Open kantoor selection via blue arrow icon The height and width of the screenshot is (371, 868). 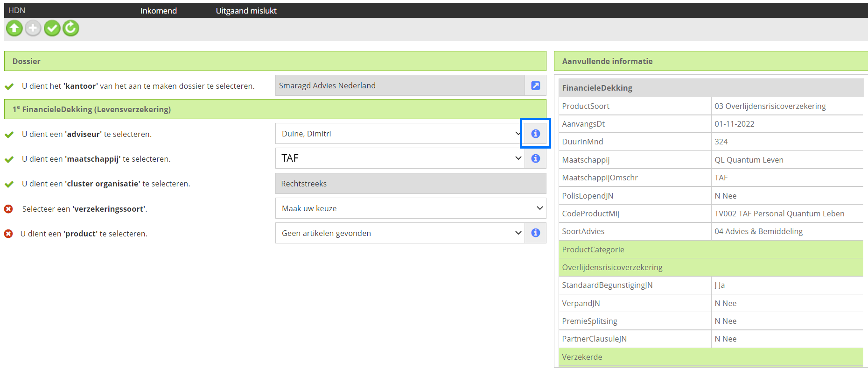pyautogui.click(x=535, y=86)
